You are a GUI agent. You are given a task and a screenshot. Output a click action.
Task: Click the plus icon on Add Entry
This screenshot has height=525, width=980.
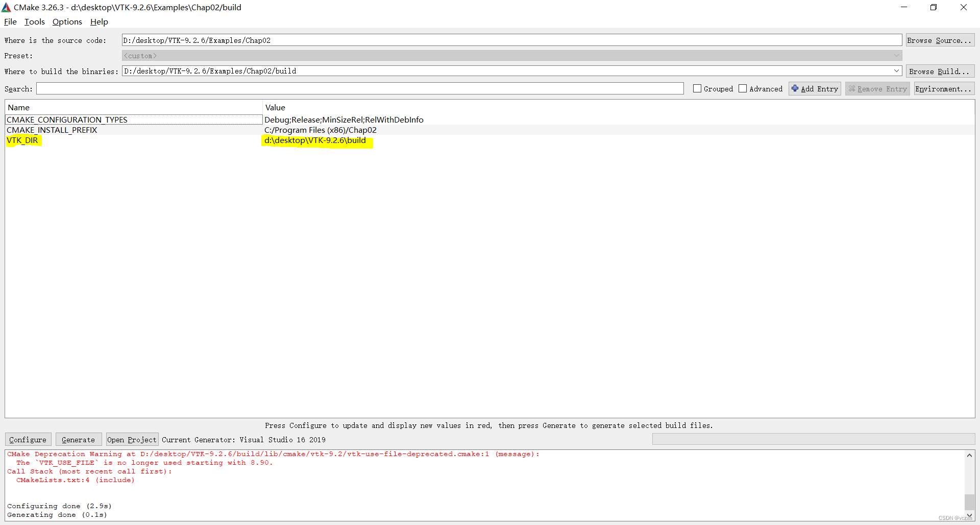coord(795,88)
